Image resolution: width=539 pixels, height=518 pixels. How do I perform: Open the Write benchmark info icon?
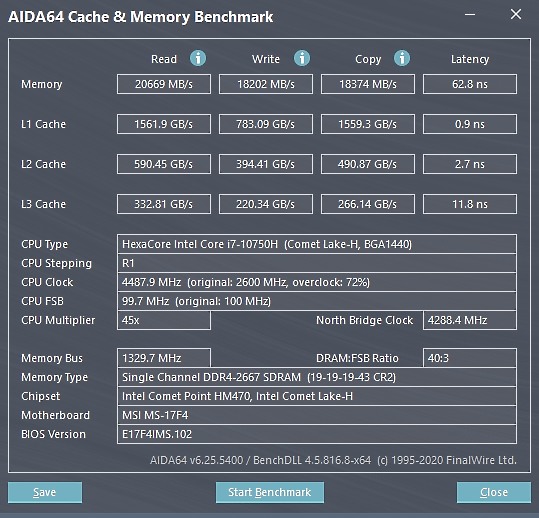click(302, 58)
